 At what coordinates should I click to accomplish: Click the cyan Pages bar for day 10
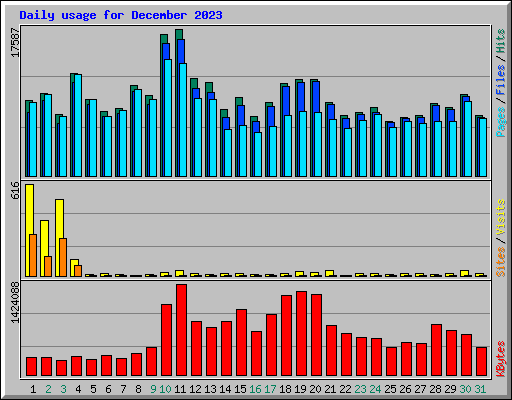168,118
